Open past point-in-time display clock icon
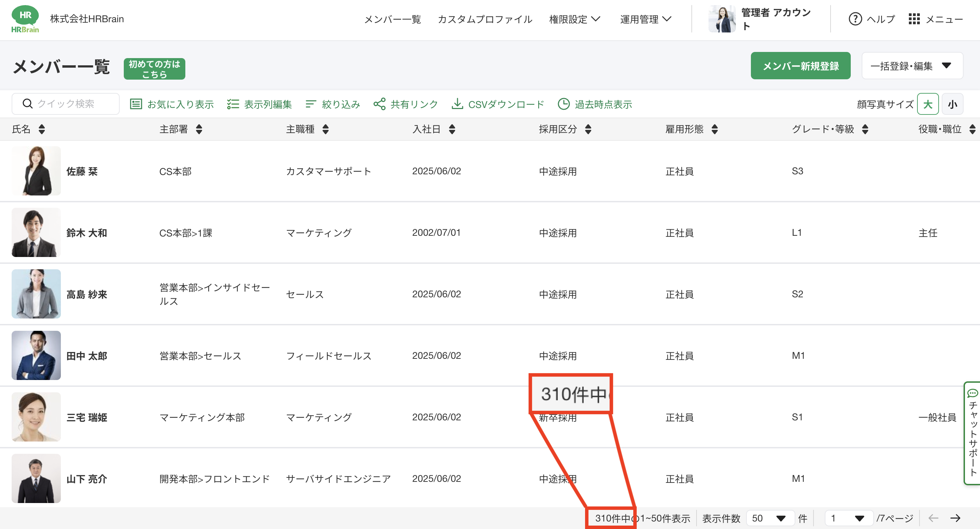 (564, 104)
